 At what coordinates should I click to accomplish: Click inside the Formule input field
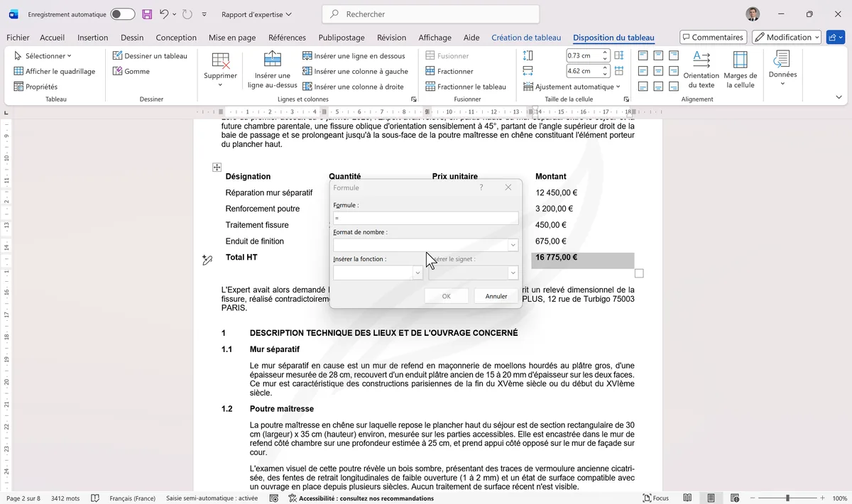coord(425,218)
